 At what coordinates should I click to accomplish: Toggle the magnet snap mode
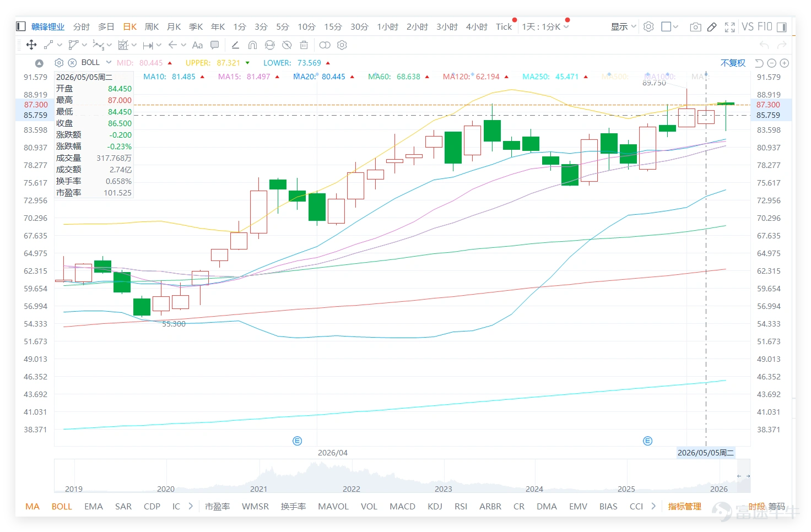pyautogui.click(x=252, y=45)
